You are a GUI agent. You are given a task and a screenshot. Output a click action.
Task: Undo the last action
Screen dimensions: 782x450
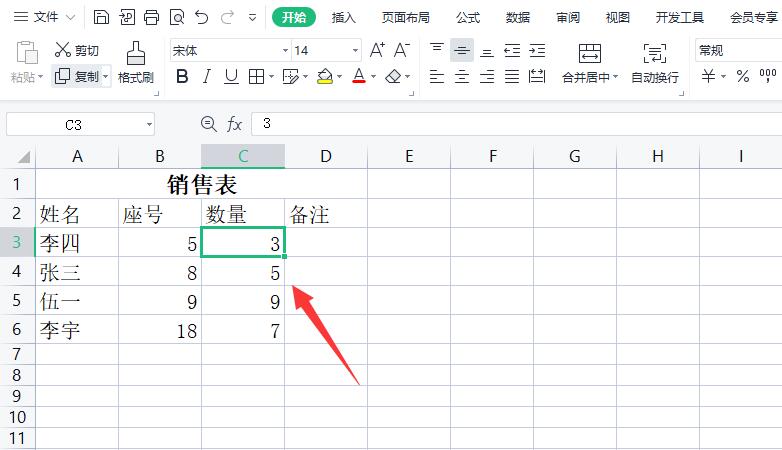coord(202,17)
